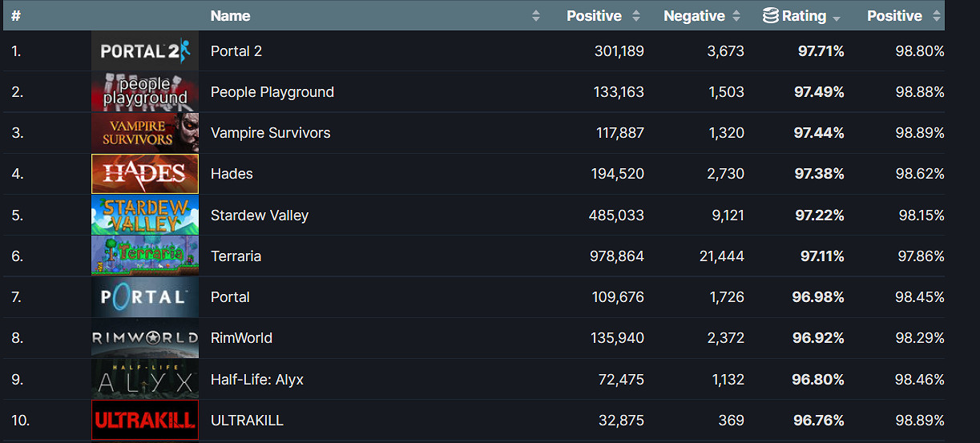Click the Vampire Survivors logo thumbnail
Viewport: 980px width, 443px height.
click(x=145, y=133)
